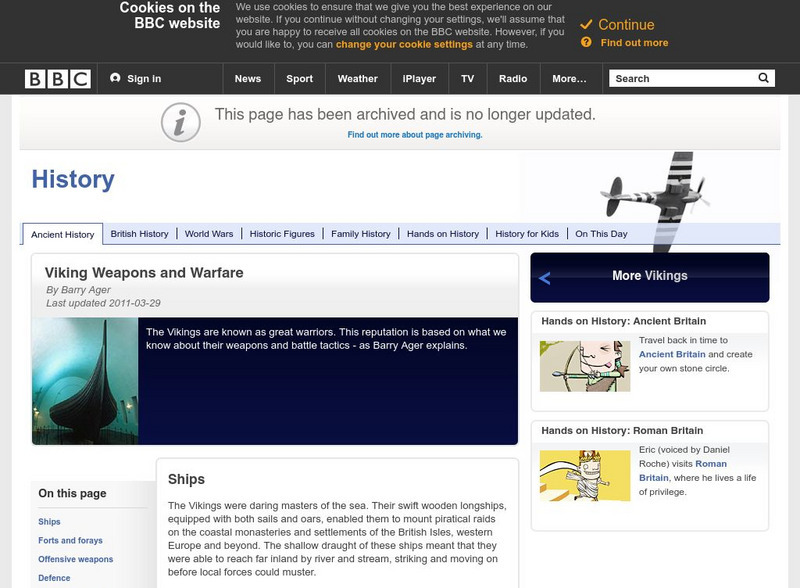This screenshot has height=588, width=800.
Task: Open the Ancient Britain link
Action: pyautogui.click(x=672, y=354)
